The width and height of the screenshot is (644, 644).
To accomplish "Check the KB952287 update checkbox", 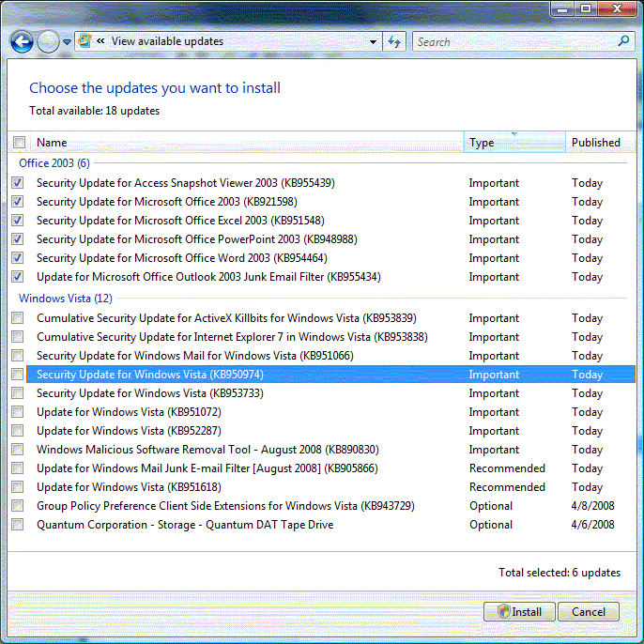I will point(18,430).
